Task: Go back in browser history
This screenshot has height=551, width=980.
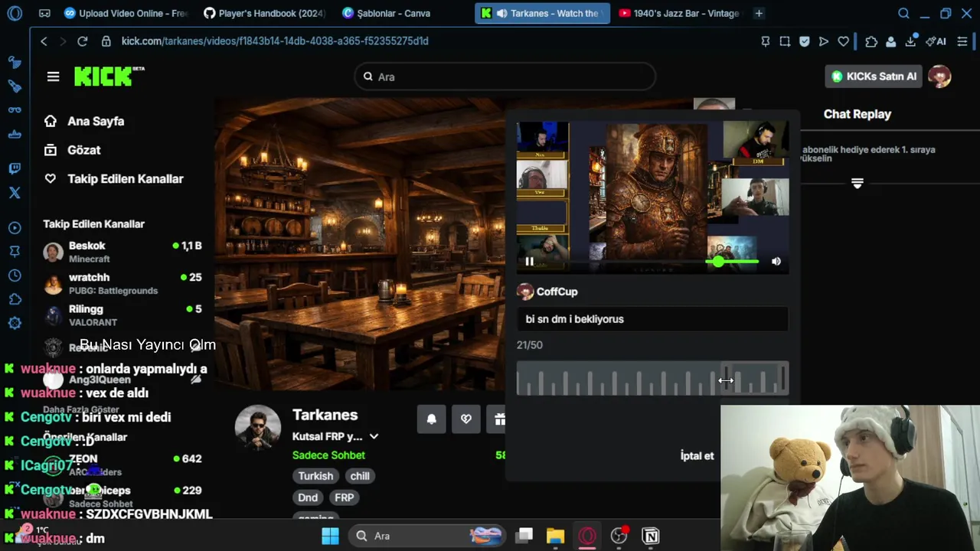Action: point(44,41)
